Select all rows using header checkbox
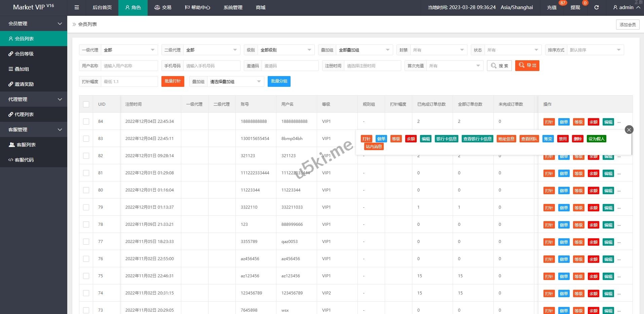The height and width of the screenshot is (314, 644). (86, 104)
